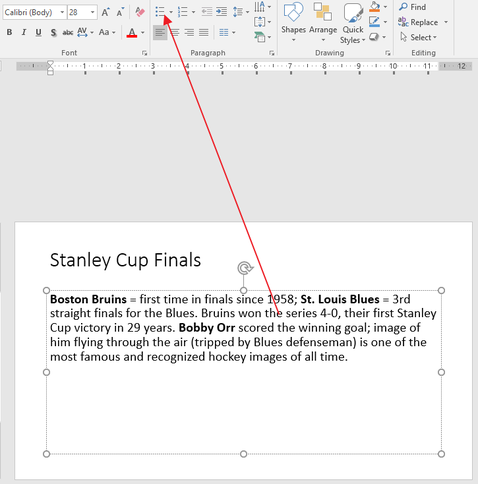Click the Increase Font Size icon
The image size is (478, 484).
(x=105, y=12)
